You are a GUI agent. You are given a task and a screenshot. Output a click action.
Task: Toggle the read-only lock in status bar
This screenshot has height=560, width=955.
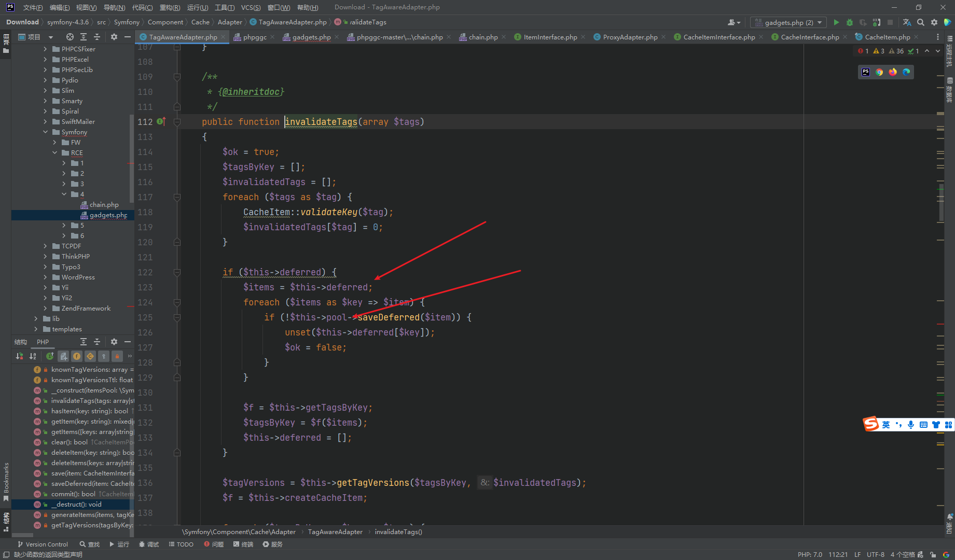pyautogui.click(x=933, y=554)
